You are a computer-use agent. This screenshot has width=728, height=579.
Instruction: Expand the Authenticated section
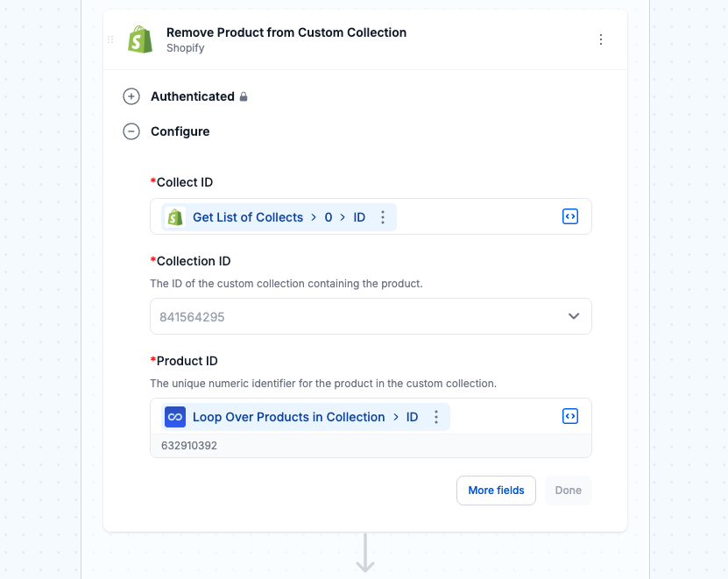[x=131, y=96]
